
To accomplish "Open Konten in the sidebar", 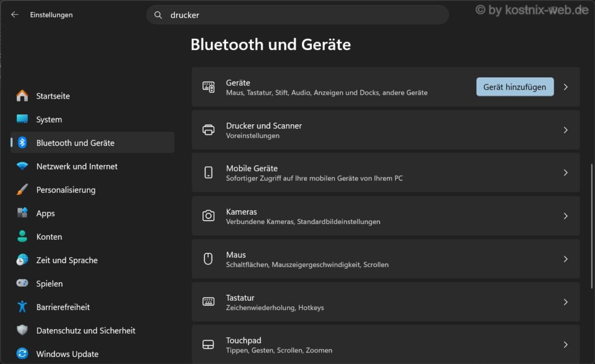I will (92, 237).
